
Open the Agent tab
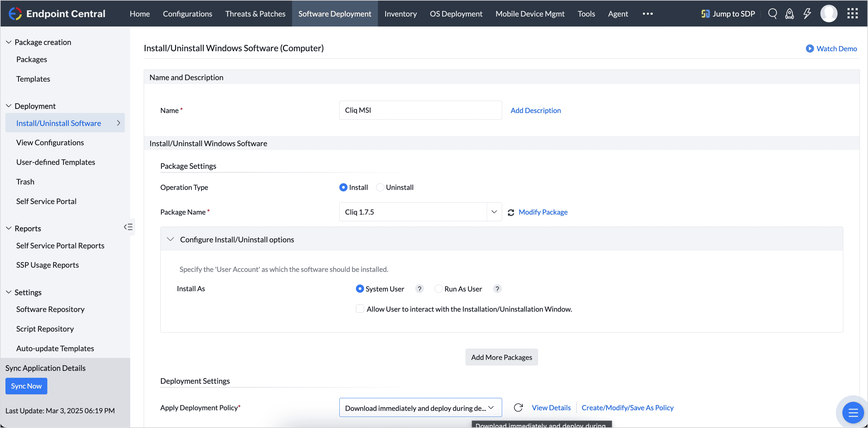coord(618,14)
